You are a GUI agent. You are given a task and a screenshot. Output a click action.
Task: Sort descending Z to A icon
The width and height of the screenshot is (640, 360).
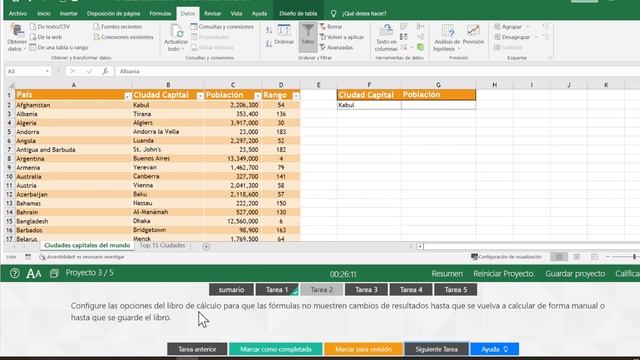tap(269, 43)
